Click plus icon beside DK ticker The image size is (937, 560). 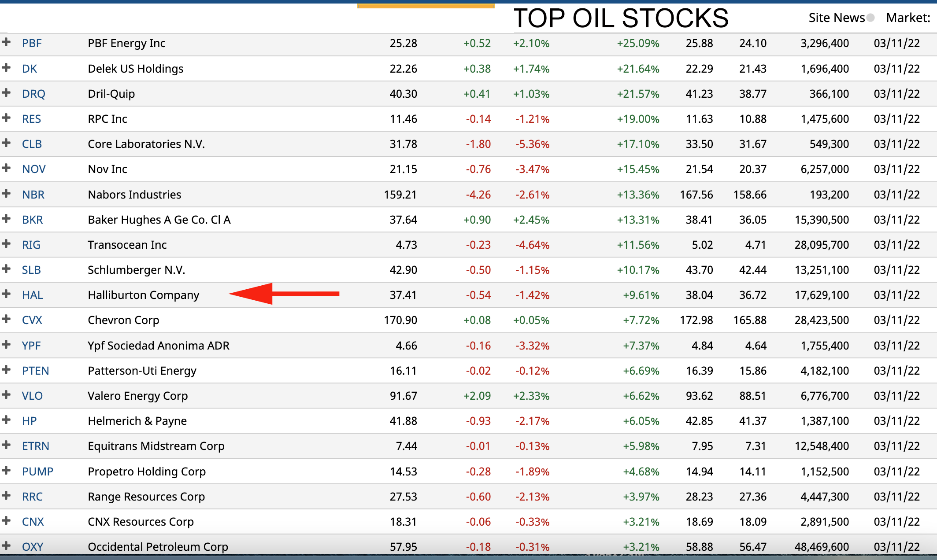(6, 67)
